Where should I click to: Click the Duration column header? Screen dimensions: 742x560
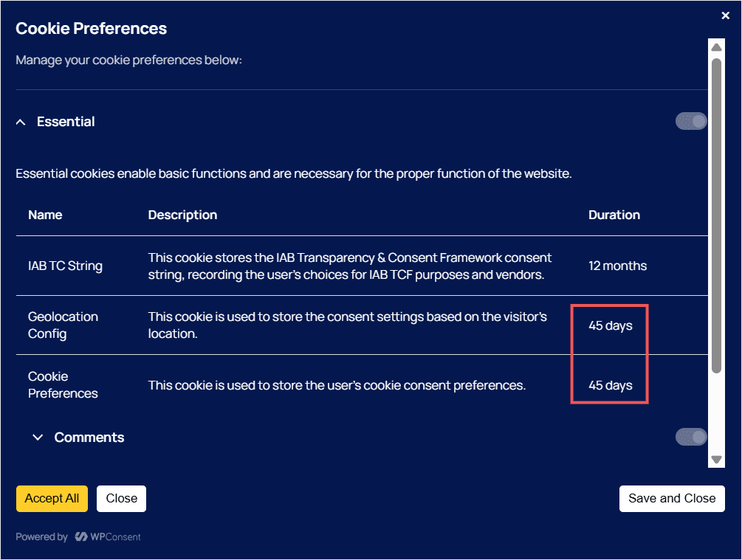614,215
